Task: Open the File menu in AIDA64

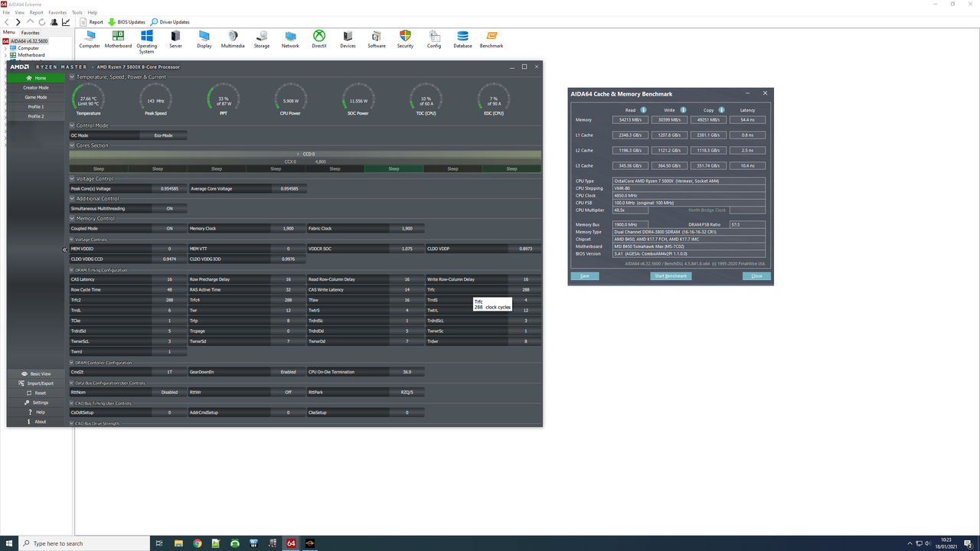Action: (7, 13)
